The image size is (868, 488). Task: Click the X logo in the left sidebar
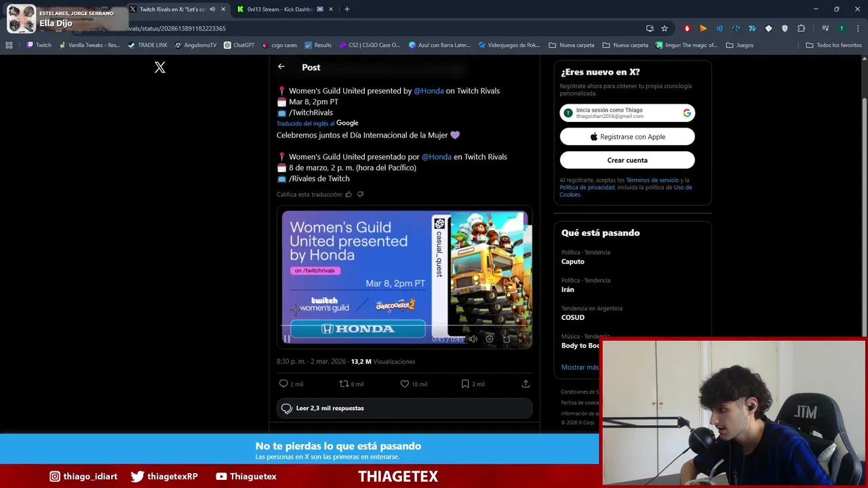(160, 67)
